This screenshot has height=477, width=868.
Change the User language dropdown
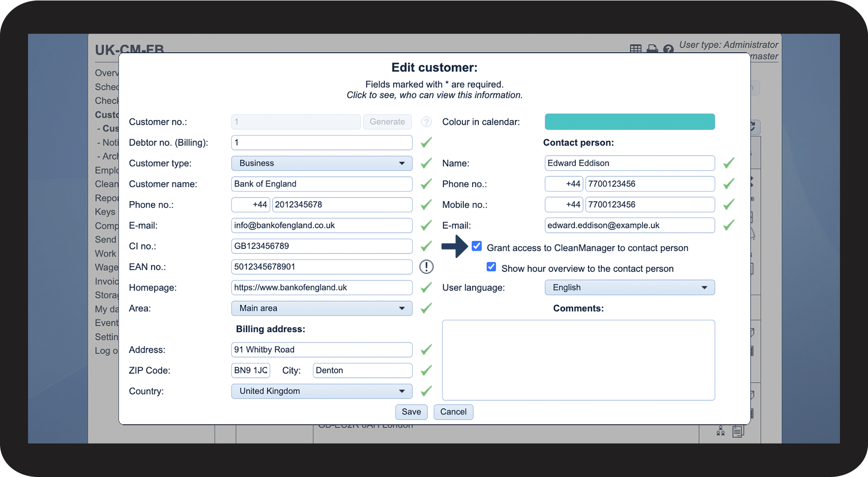pos(629,287)
